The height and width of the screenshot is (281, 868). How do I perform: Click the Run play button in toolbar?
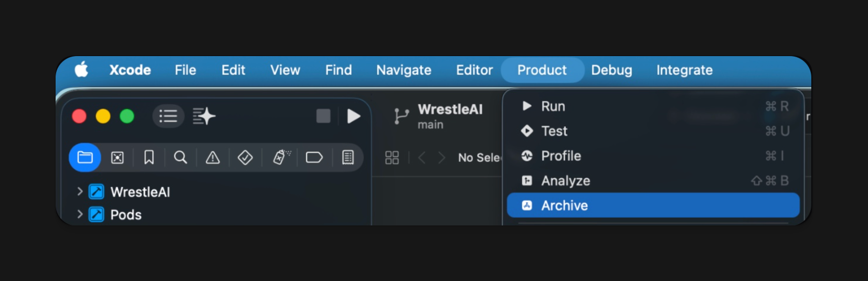[x=354, y=116]
